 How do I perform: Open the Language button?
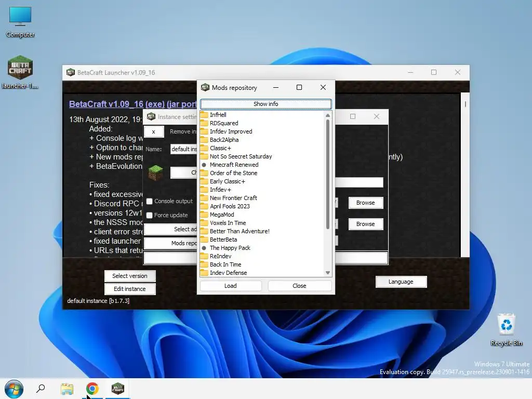(x=401, y=282)
